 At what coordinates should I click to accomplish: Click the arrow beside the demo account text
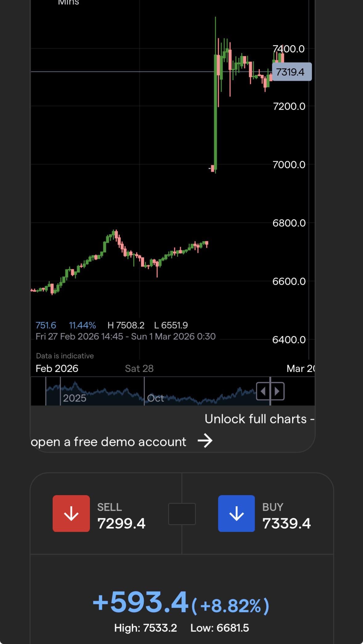205,441
